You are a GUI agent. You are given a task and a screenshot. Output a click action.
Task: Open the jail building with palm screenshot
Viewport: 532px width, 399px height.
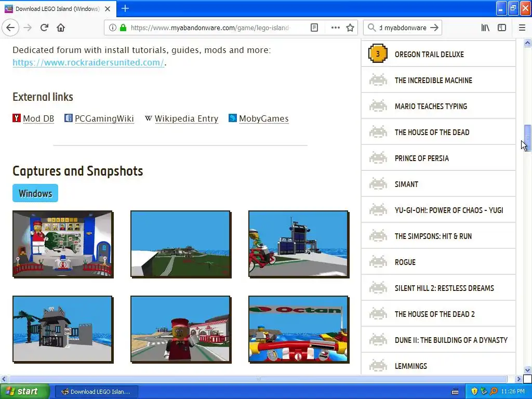(x=63, y=329)
